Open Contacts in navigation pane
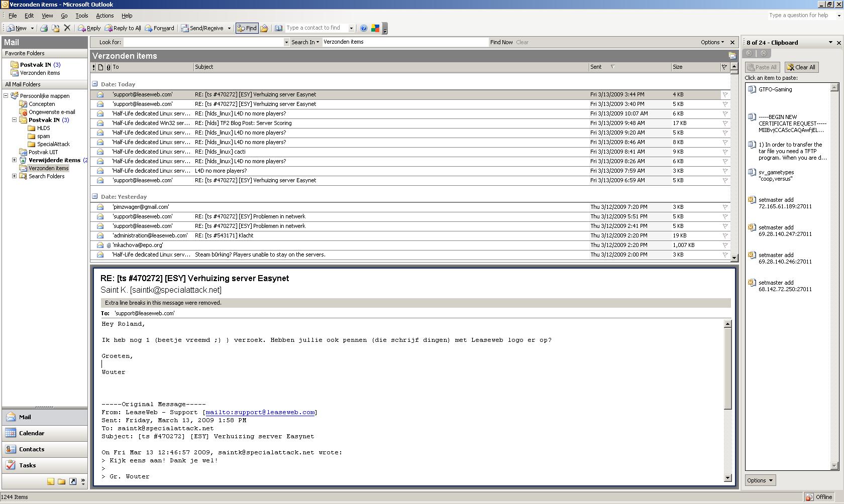Viewport: 844px width, 504px height. point(44,449)
